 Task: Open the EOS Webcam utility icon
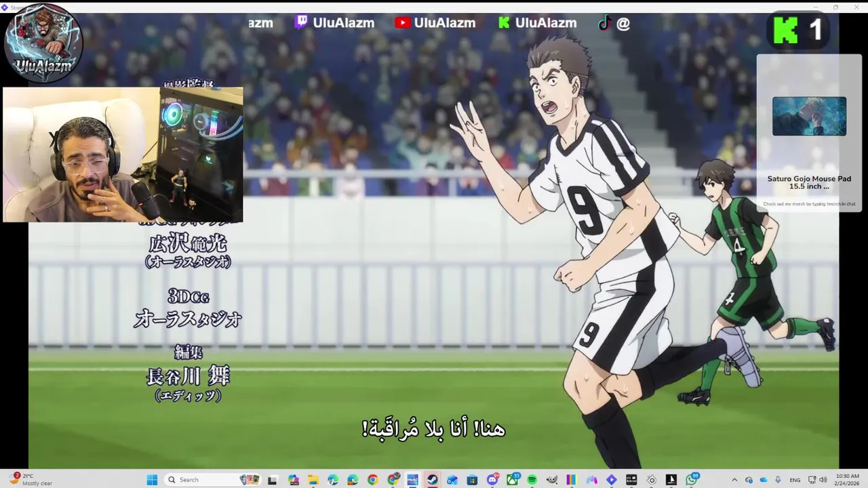pyautogui.click(x=631, y=480)
